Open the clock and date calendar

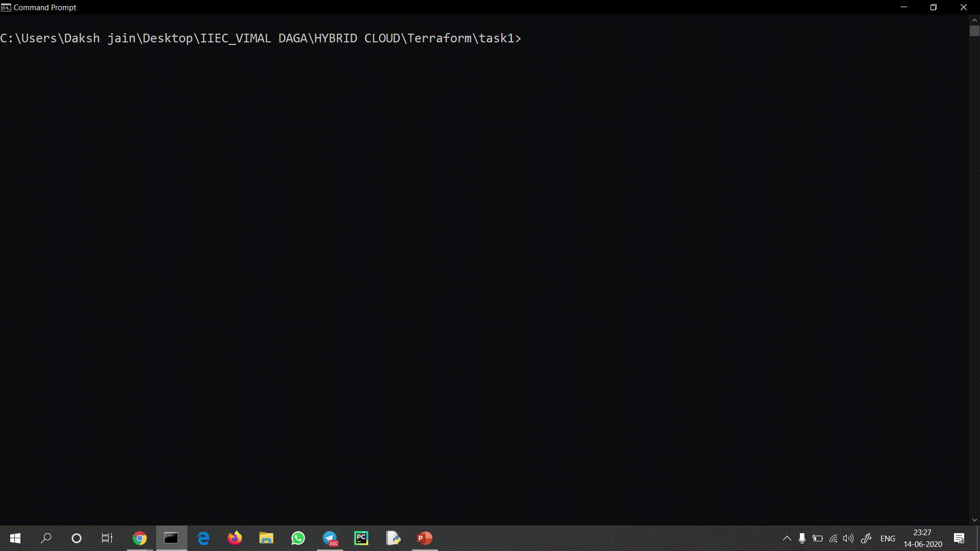(922, 538)
